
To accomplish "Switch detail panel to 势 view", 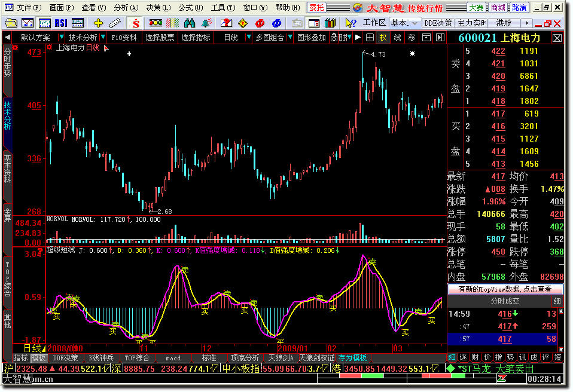I will [x=511, y=357].
